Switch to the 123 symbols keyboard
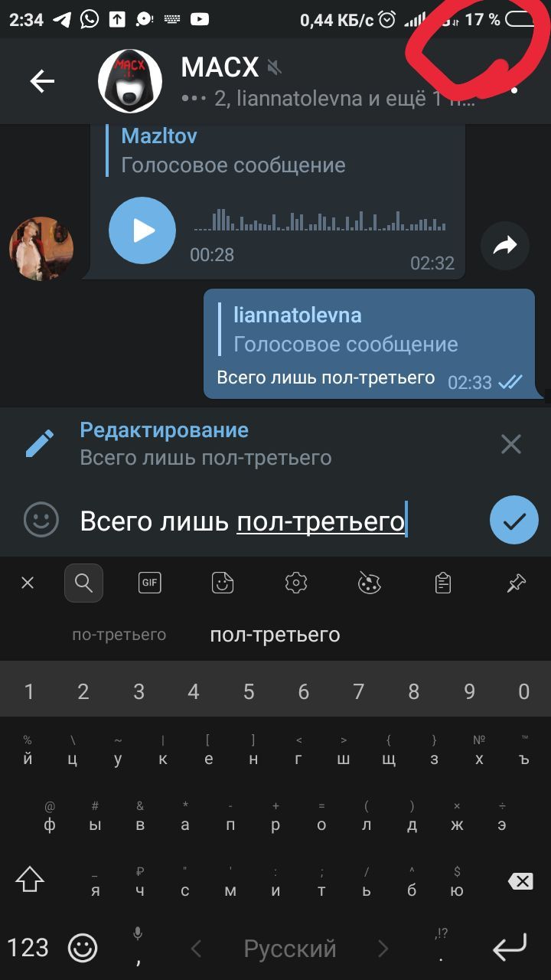 point(28,948)
